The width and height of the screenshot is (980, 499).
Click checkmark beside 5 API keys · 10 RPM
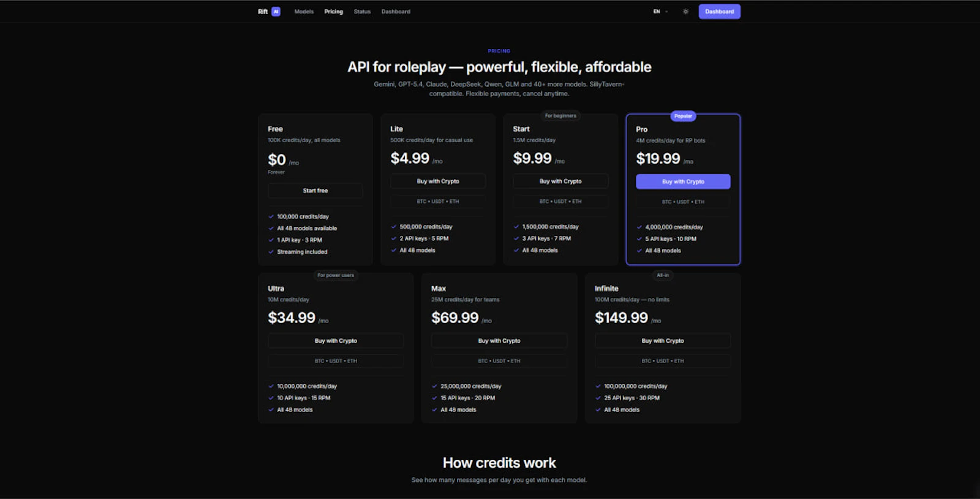pyautogui.click(x=639, y=239)
